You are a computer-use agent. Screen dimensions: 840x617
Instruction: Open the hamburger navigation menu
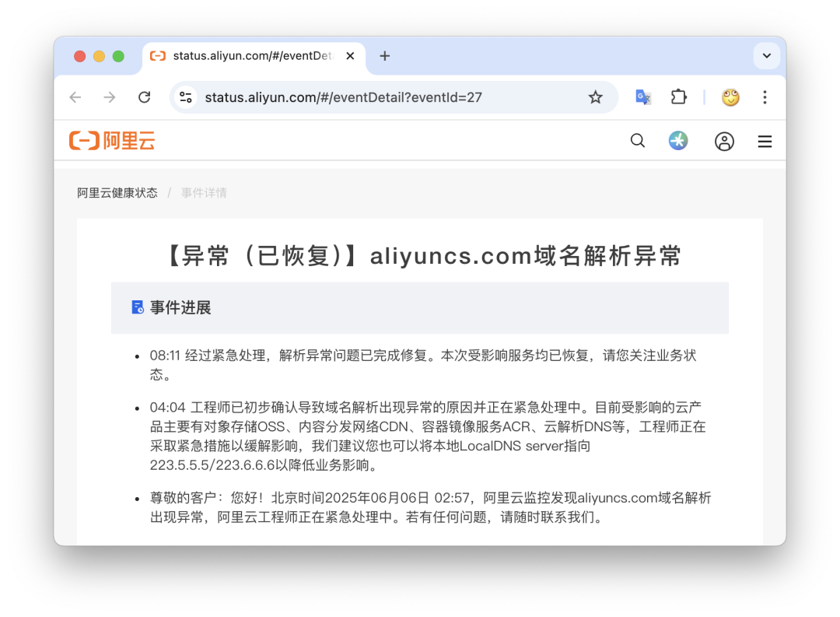(765, 141)
